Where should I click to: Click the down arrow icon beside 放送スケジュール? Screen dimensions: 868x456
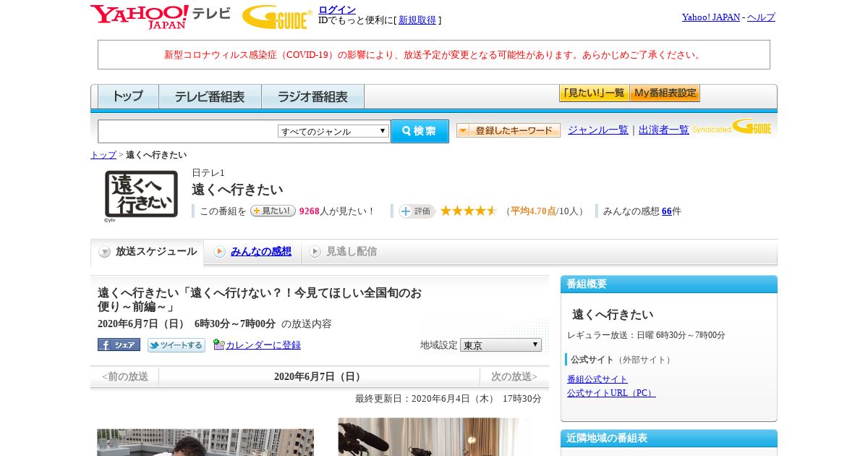(x=105, y=252)
